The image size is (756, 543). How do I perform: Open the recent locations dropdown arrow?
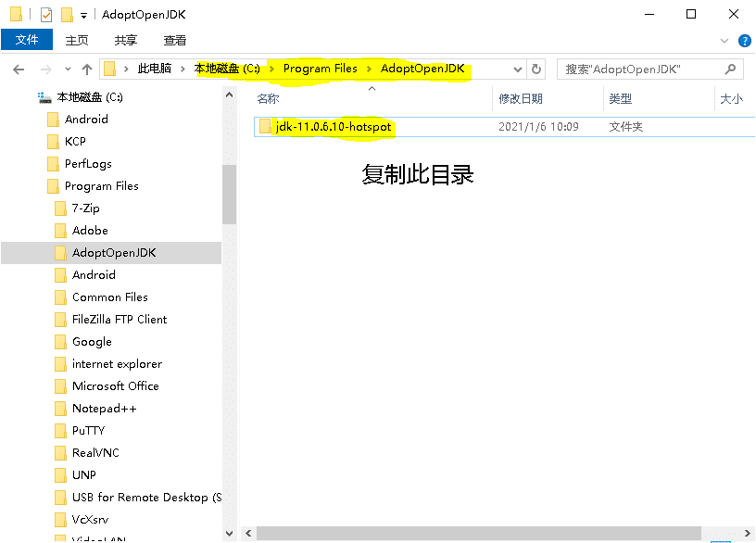pyautogui.click(x=68, y=69)
